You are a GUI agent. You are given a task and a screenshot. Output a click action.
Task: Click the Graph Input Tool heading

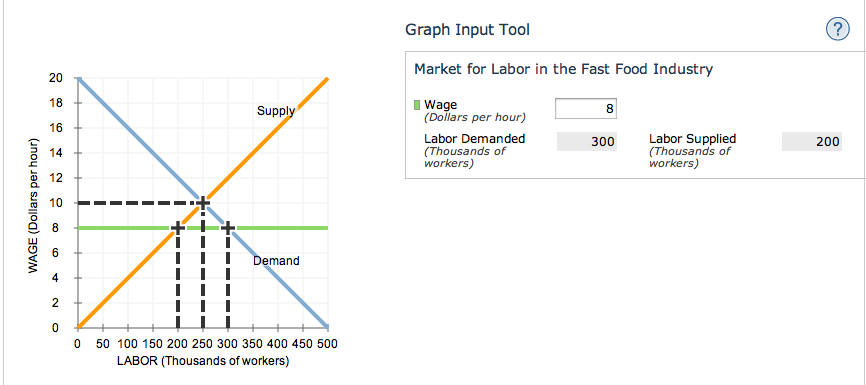tap(467, 30)
